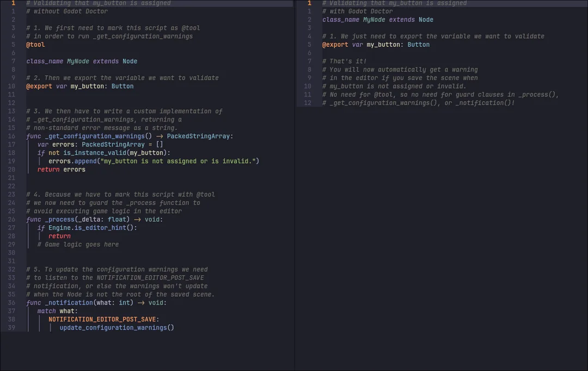Image resolution: width=588 pixels, height=371 pixels.
Task: Click '@export var my_button: Button' in left pane
Action: click(x=80, y=86)
